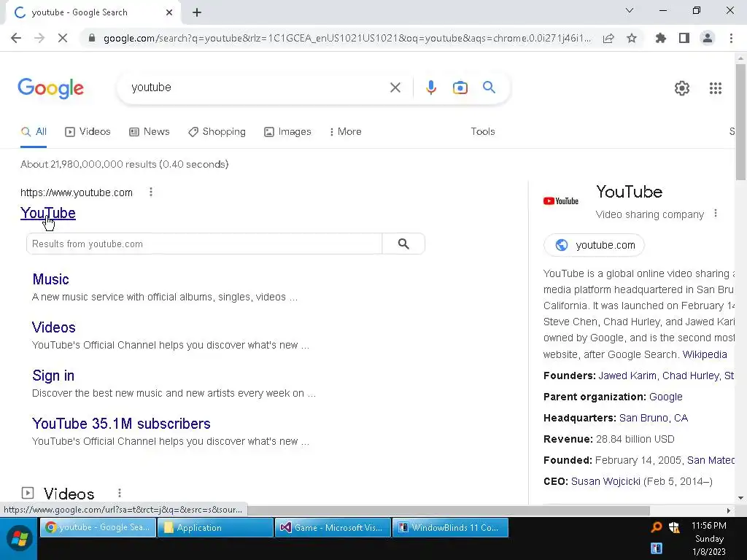Image resolution: width=747 pixels, height=560 pixels.
Task: Open YouTube 35.1M subscribers link
Action: point(122,424)
